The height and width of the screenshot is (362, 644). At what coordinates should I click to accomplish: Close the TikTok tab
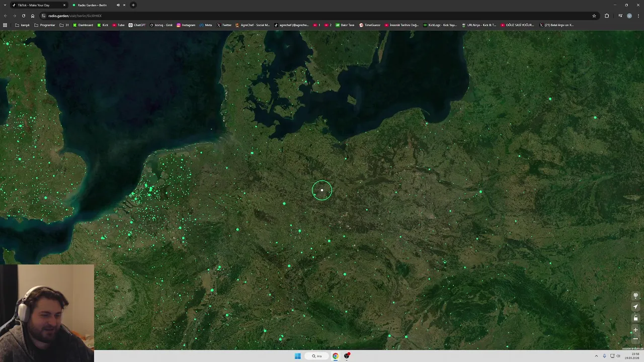pyautogui.click(x=64, y=5)
